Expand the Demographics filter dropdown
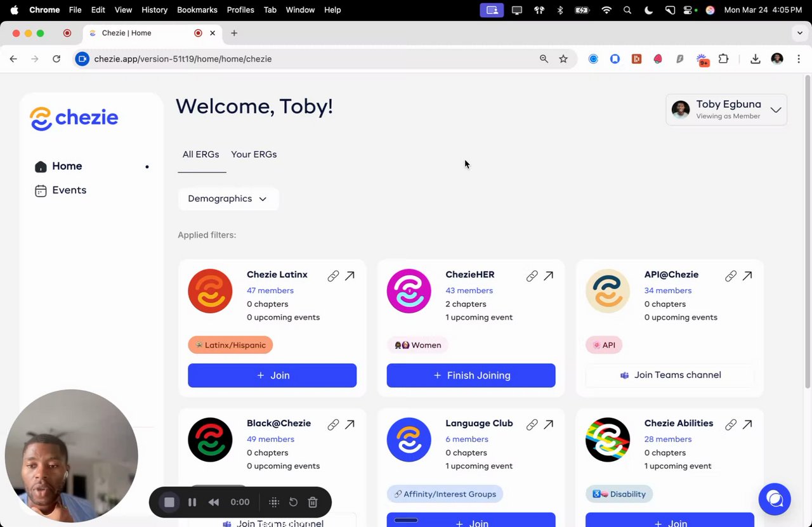This screenshot has height=527, width=812. pos(228,198)
